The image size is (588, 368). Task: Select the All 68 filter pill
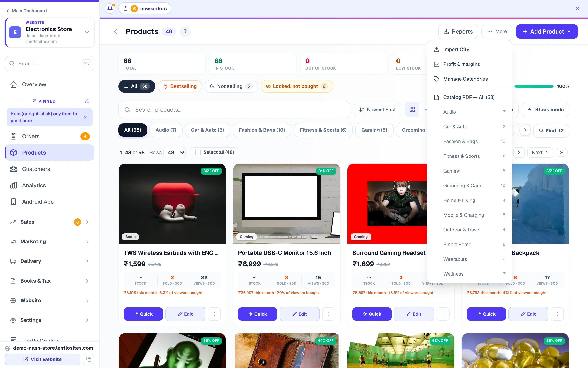(137, 86)
